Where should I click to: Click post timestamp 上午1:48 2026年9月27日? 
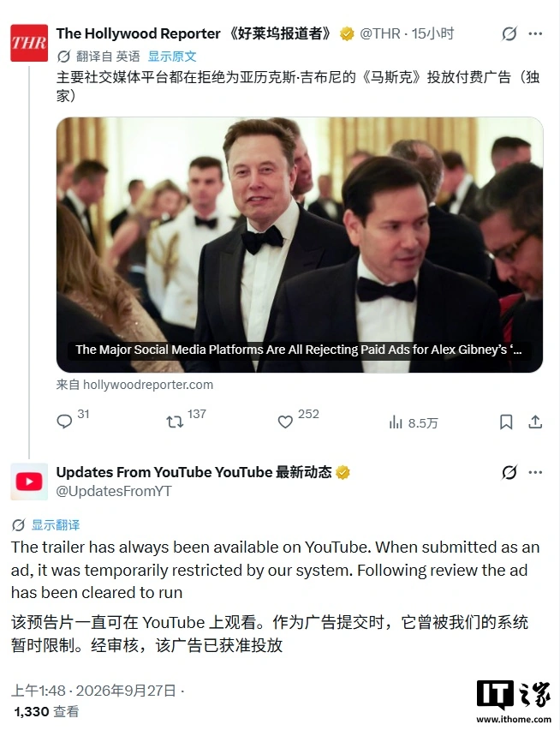(93, 691)
